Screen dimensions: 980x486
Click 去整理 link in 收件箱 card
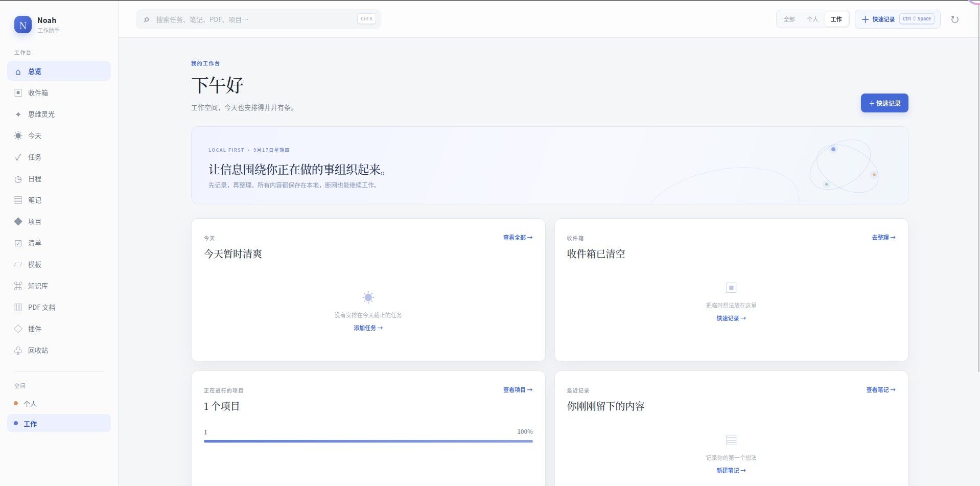(x=883, y=238)
